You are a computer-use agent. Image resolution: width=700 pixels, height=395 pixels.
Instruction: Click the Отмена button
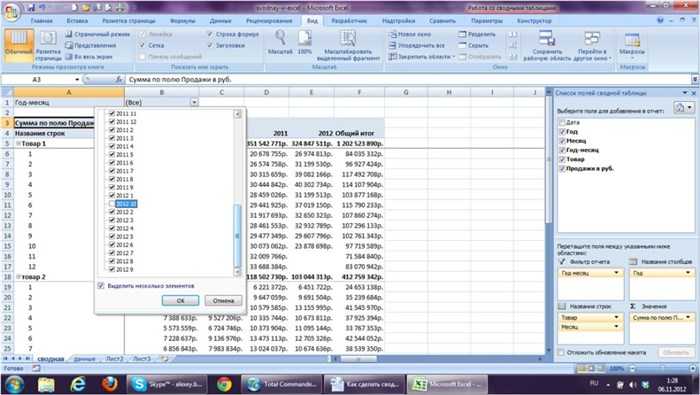click(223, 300)
